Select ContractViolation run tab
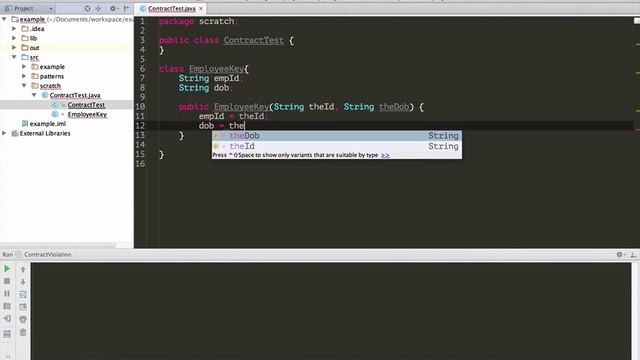This screenshot has height=360, width=640. [47, 254]
